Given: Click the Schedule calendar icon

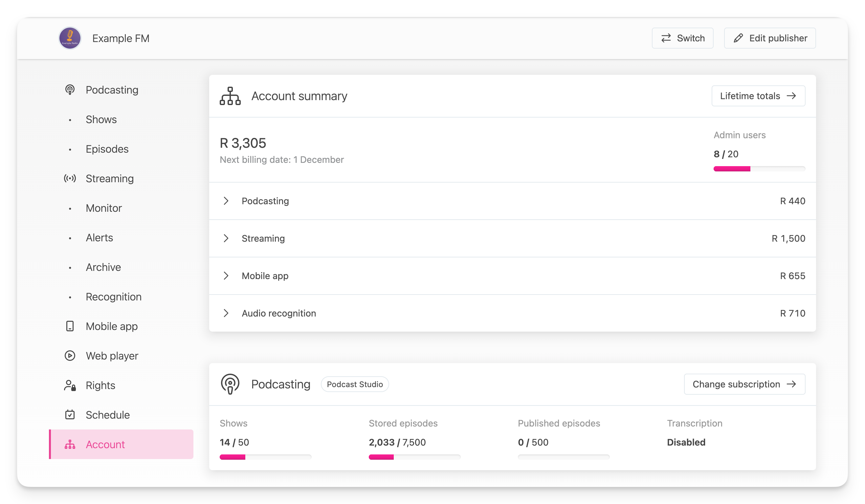Looking at the screenshot, I should click(x=70, y=415).
